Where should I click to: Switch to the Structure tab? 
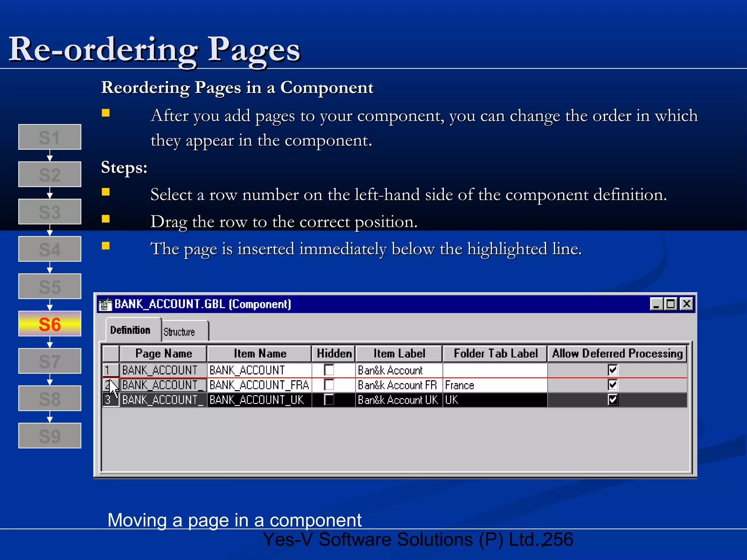185,332
